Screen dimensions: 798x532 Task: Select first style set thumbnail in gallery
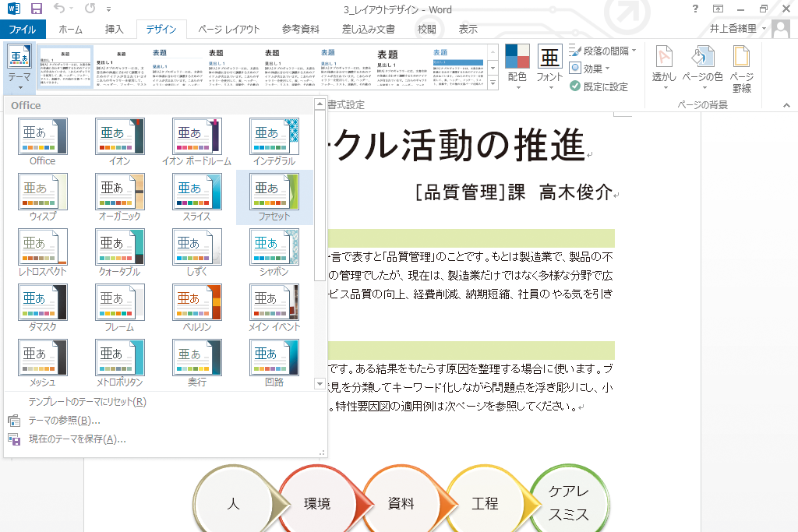(x=65, y=67)
